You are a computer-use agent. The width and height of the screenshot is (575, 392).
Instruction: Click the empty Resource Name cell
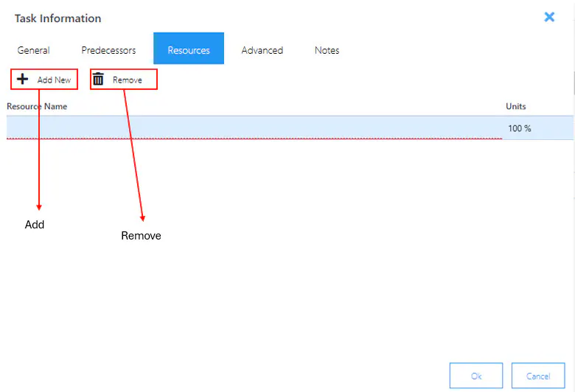254,128
